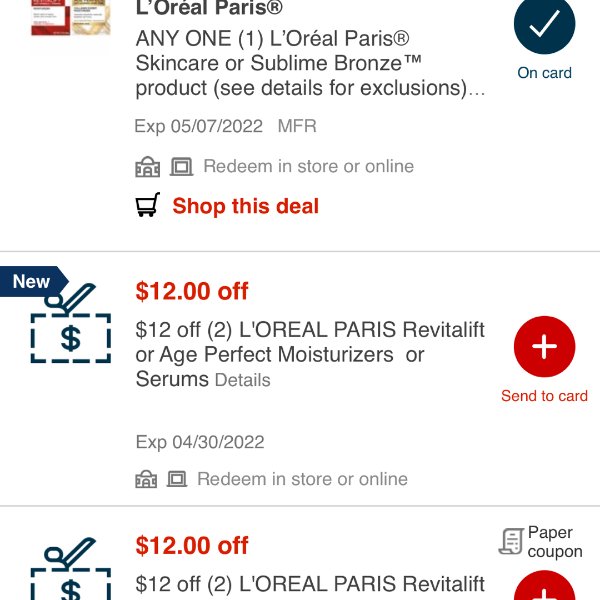The width and height of the screenshot is (600, 600).
Task: Click the L'Oréal product thumbnail image
Action: [71, 17]
